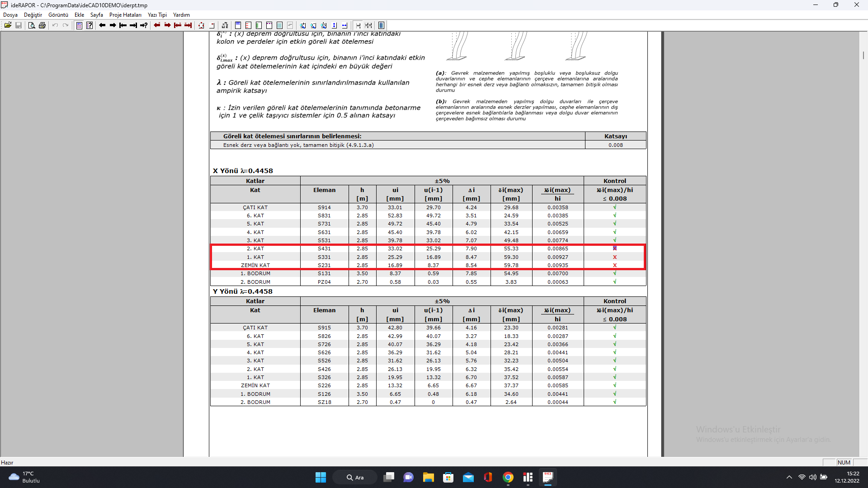Jump to last page with black arrow
This screenshot has height=488, width=868.
133,25
